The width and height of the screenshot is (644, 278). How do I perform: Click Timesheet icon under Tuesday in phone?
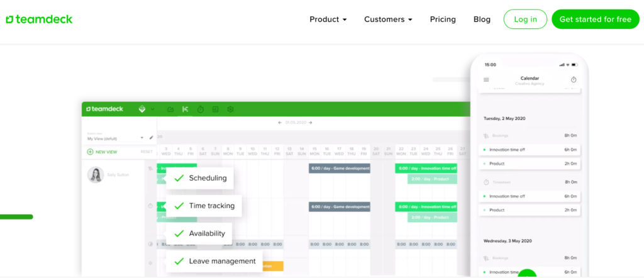[x=486, y=182]
